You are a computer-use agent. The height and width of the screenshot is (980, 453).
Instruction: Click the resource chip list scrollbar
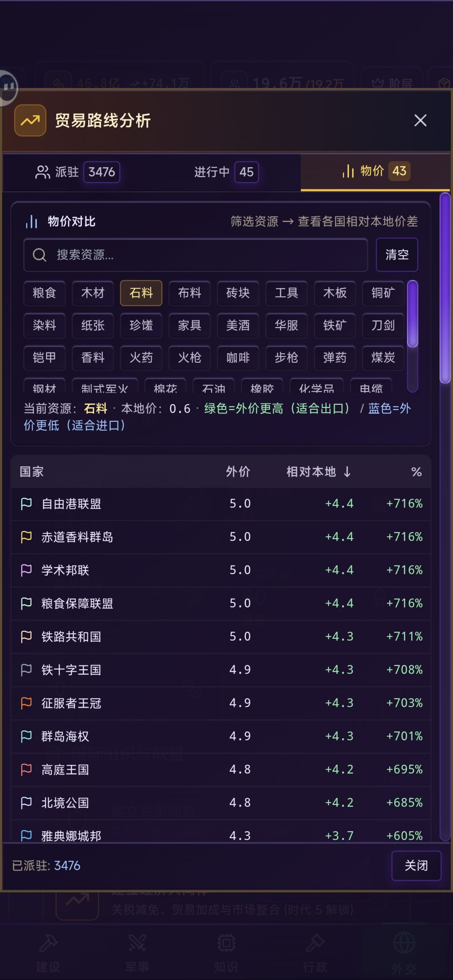pos(413,314)
